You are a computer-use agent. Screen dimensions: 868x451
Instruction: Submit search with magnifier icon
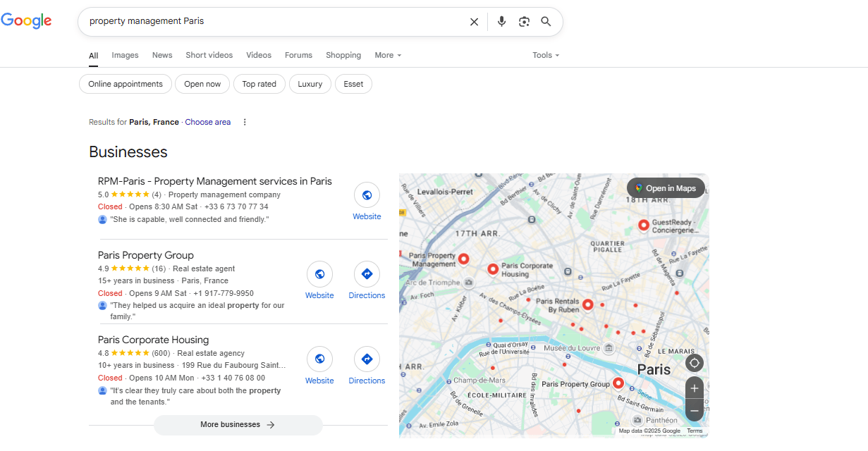pos(546,22)
